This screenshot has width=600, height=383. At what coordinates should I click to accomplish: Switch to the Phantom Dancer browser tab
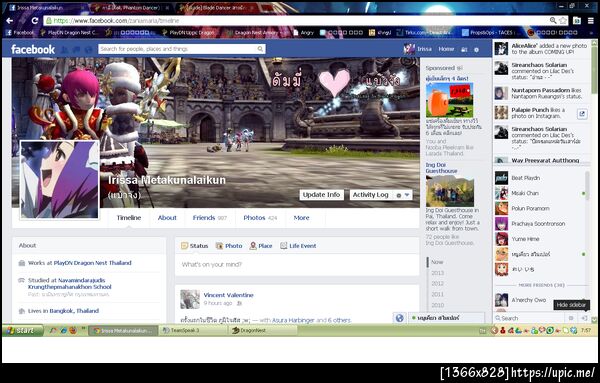click(131, 7)
